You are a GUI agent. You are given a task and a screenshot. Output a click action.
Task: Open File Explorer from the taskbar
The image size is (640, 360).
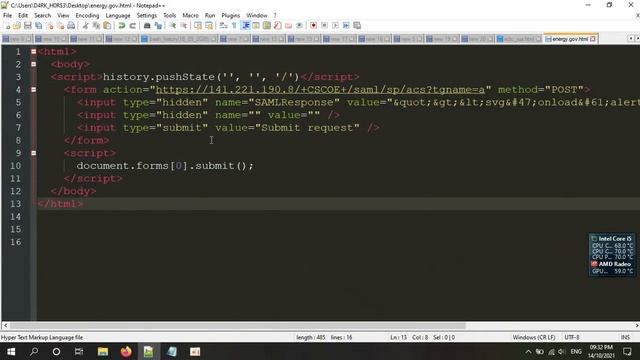pos(103,351)
